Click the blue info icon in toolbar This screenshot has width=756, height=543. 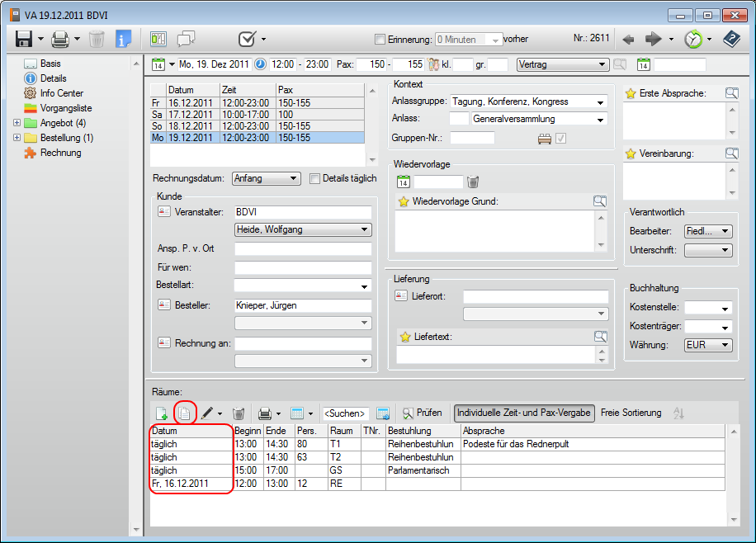pos(124,39)
